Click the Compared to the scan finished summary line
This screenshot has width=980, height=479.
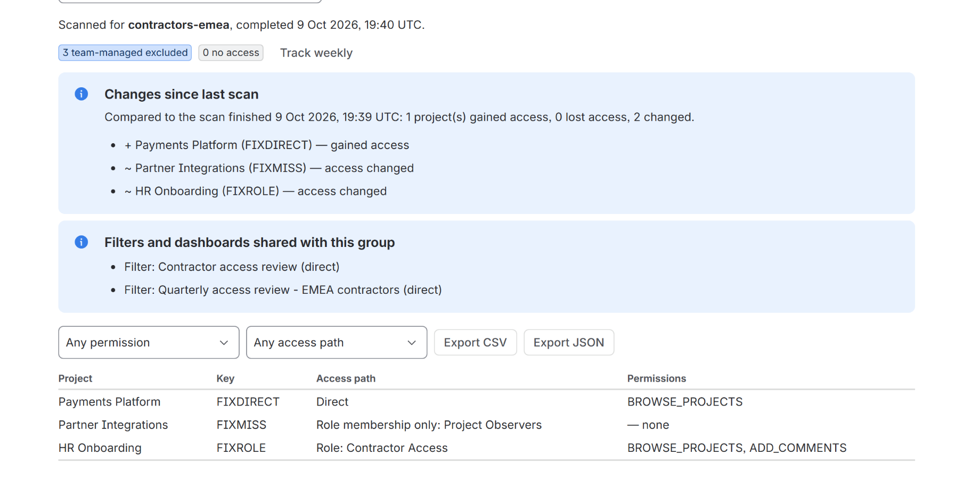399,117
